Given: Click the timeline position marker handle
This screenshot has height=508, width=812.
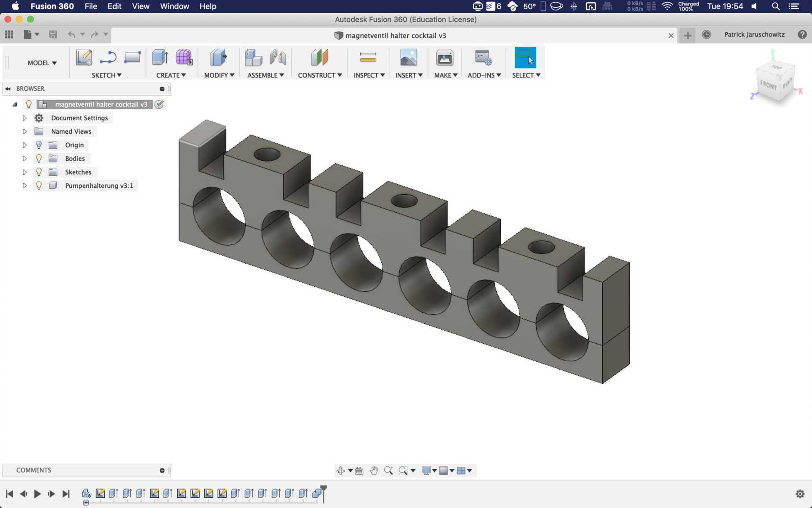Looking at the screenshot, I should click(323, 489).
